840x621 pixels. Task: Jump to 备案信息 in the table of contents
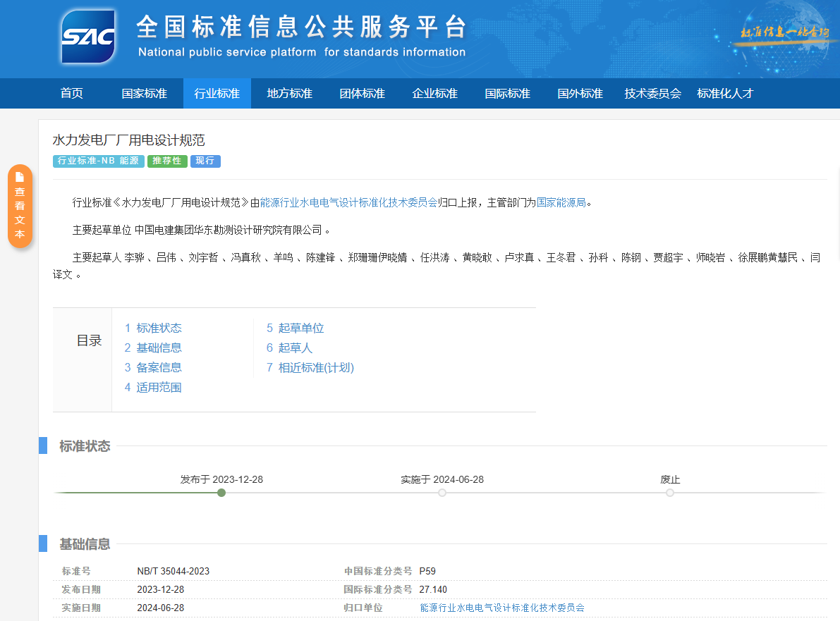tap(158, 367)
